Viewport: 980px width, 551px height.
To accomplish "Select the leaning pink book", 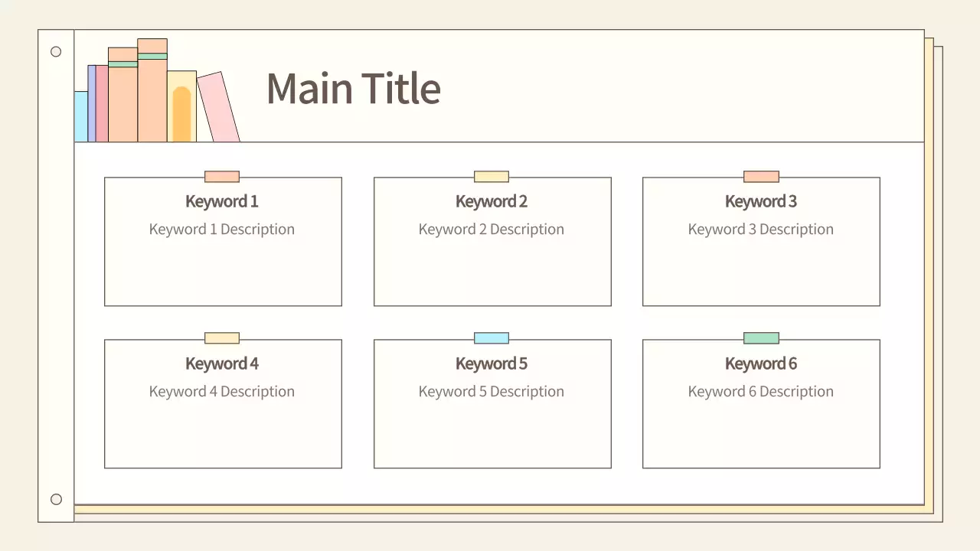I will coord(218,109).
